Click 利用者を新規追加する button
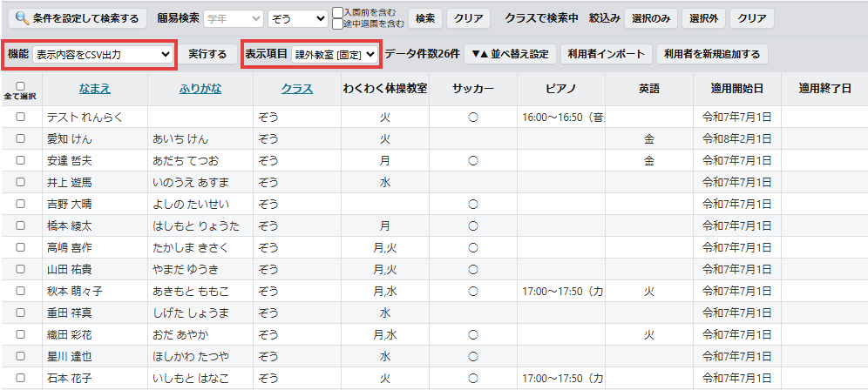This screenshot has height=390, width=868. click(x=711, y=54)
